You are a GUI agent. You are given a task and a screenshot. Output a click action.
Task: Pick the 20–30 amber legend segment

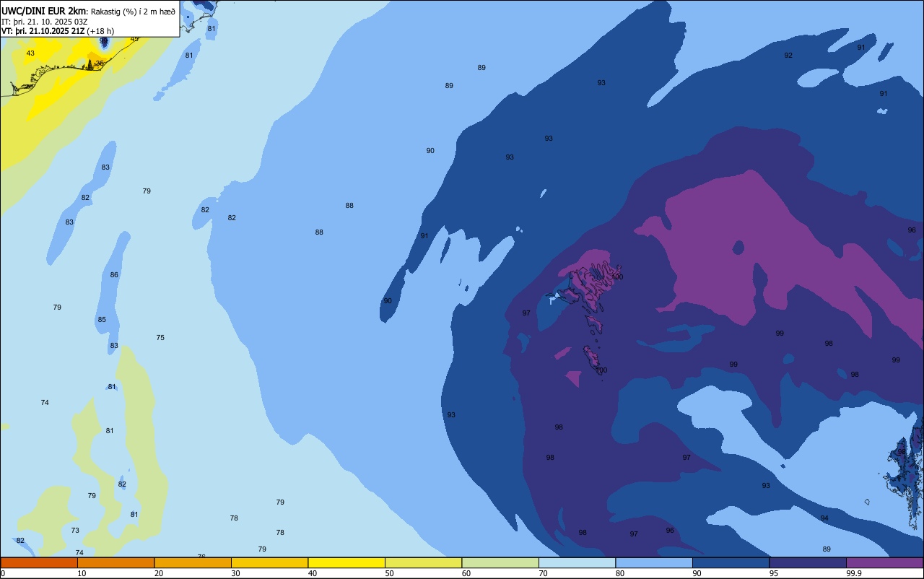(x=193, y=562)
